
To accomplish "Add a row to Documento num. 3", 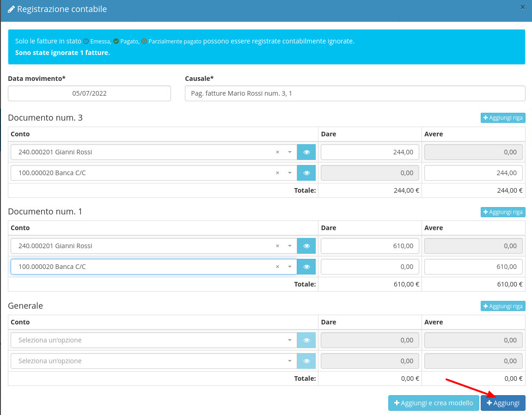I will pyautogui.click(x=503, y=118).
